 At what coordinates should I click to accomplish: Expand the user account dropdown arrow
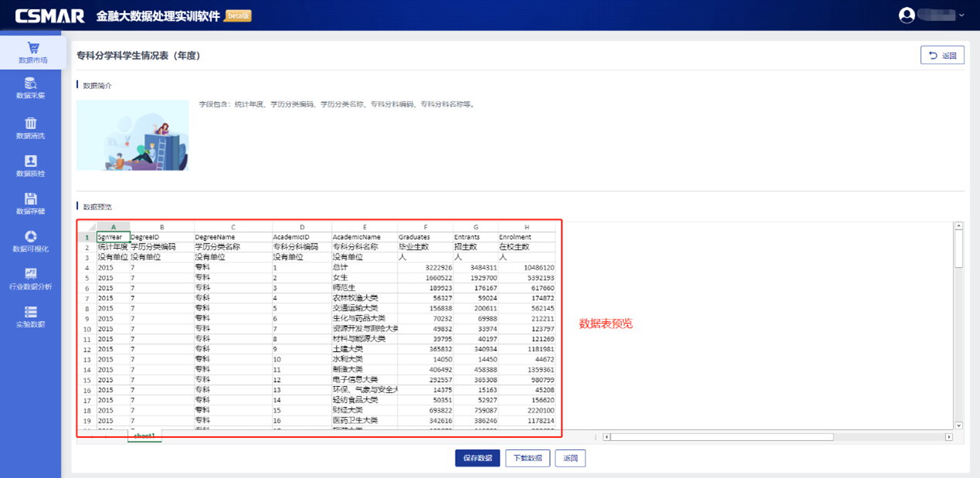[961, 15]
